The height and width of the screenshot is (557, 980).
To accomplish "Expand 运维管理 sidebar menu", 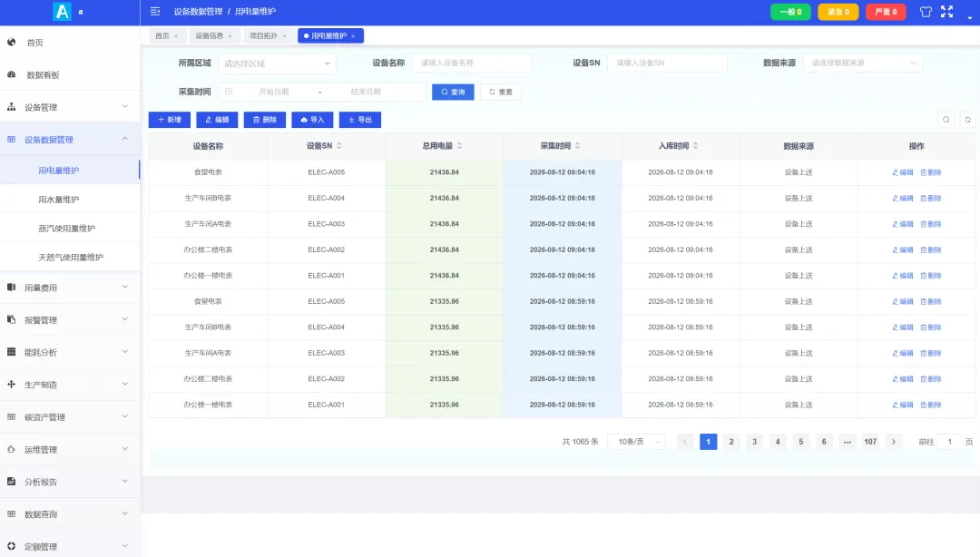I will coord(70,449).
